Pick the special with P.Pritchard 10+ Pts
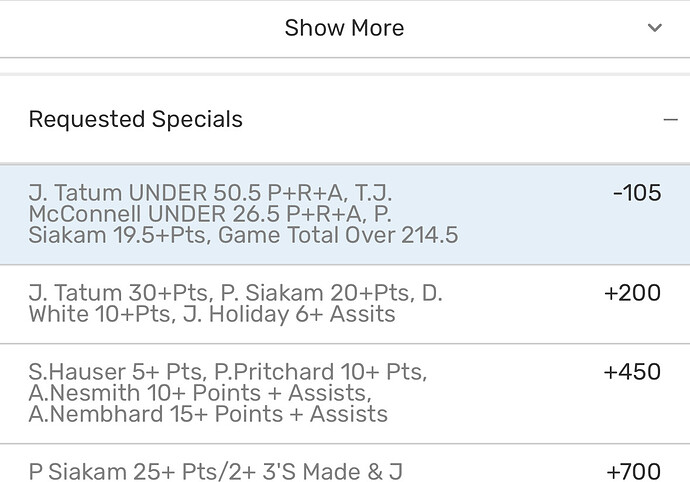The height and width of the screenshot is (482, 690). (x=330, y=373)
